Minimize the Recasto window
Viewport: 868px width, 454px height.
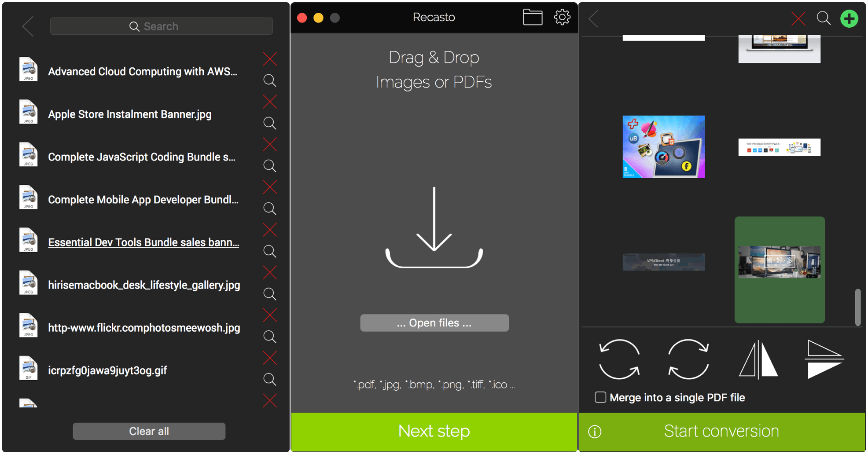[x=318, y=18]
